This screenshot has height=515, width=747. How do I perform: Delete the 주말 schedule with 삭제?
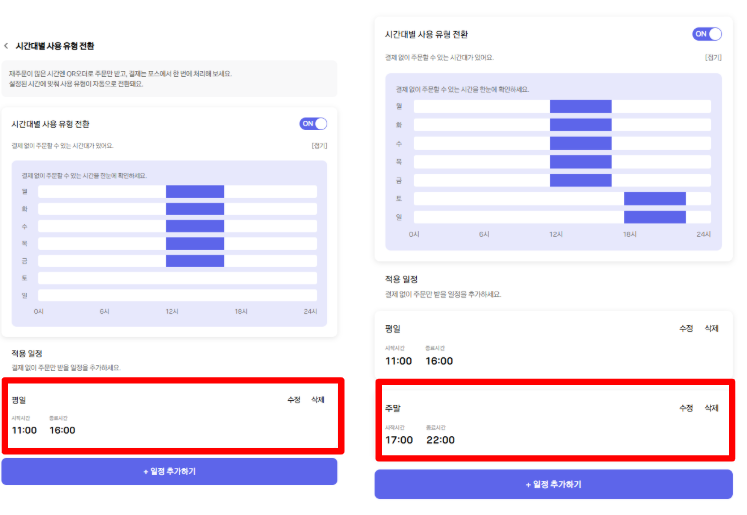tap(711, 408)
